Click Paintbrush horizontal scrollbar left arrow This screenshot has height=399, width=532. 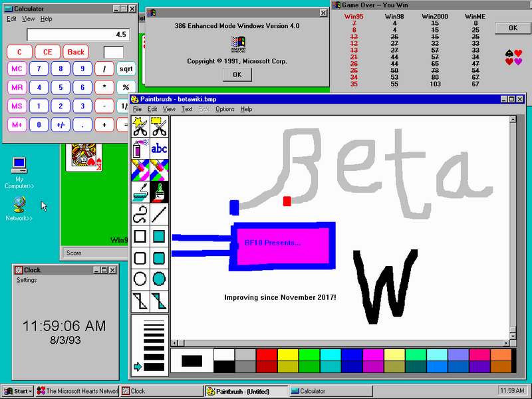click(x=174, y=343)
